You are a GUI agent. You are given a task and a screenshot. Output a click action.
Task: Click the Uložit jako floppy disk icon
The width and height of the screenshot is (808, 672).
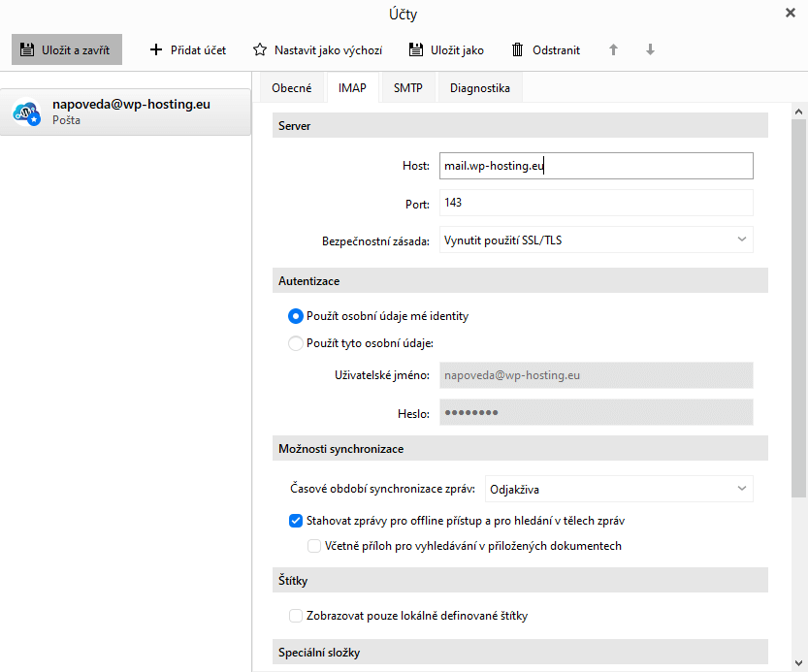click(416, 49)
